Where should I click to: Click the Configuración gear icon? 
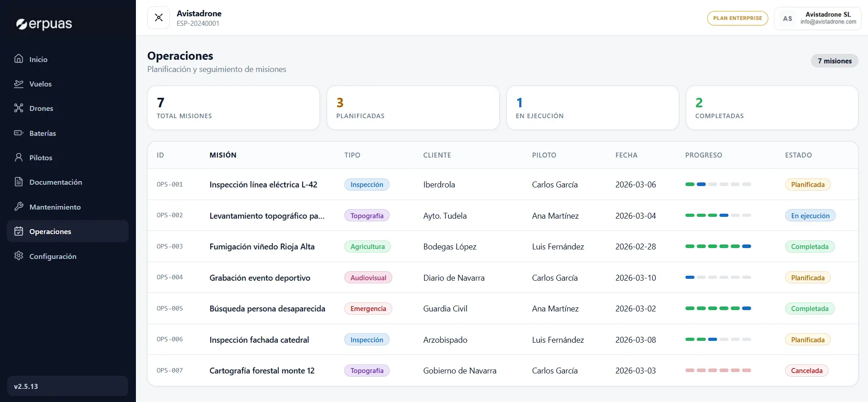click(x=19, y=256)
